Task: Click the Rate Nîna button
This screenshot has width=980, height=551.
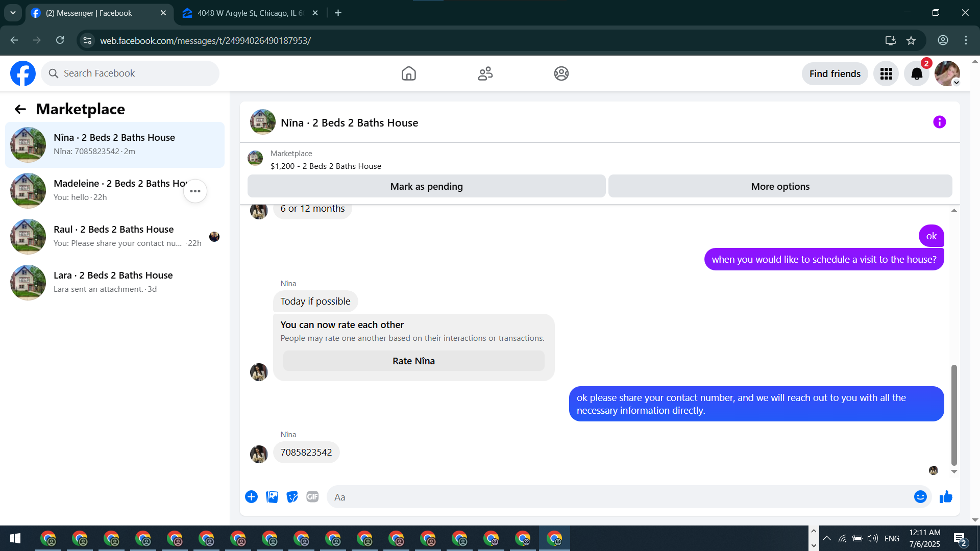Action: (413, 361)
